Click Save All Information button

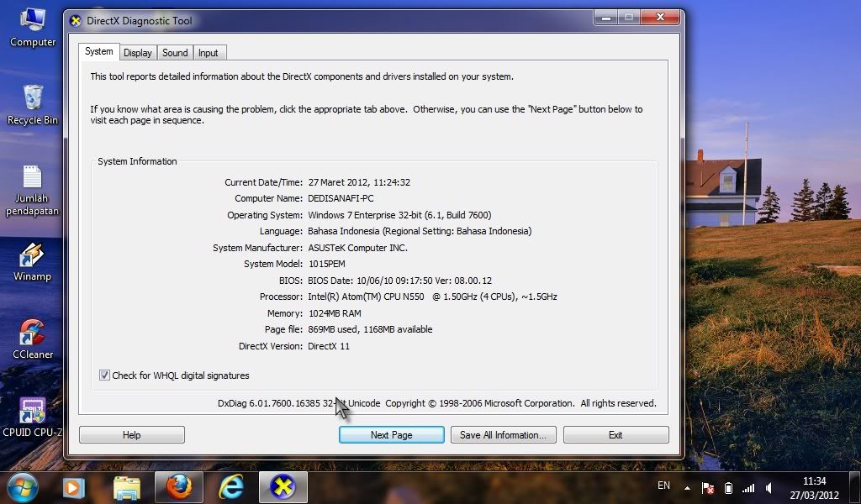503,435
